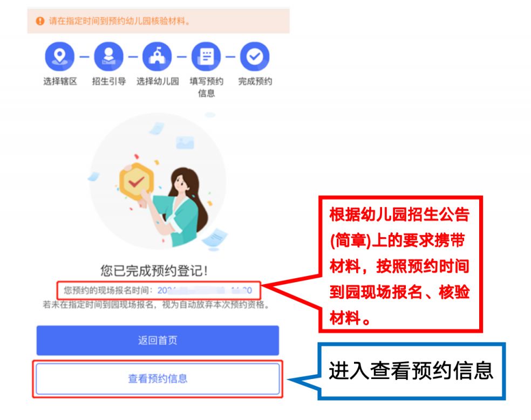Select the 招生引导 person icon
Viewport: 531px width, 420px height.
[x=108, y=57]
